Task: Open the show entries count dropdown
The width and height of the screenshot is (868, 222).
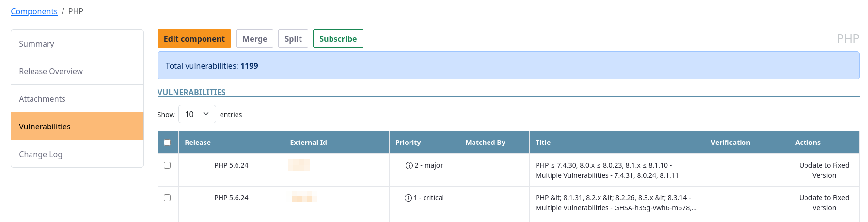Action: click(x=197, y=114)
